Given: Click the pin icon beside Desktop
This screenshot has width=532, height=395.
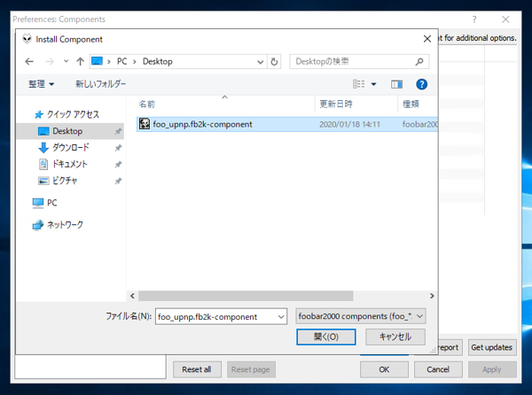Looking at the screenshot, I should click(118, 131).
